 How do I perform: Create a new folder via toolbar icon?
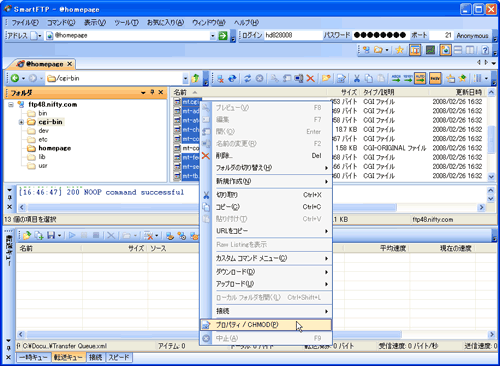326,79
